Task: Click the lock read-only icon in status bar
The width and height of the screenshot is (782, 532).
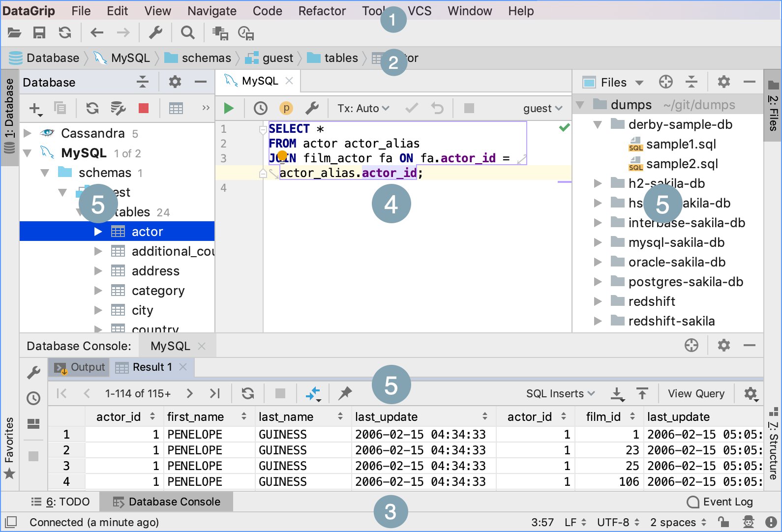Action: [723, 522]
